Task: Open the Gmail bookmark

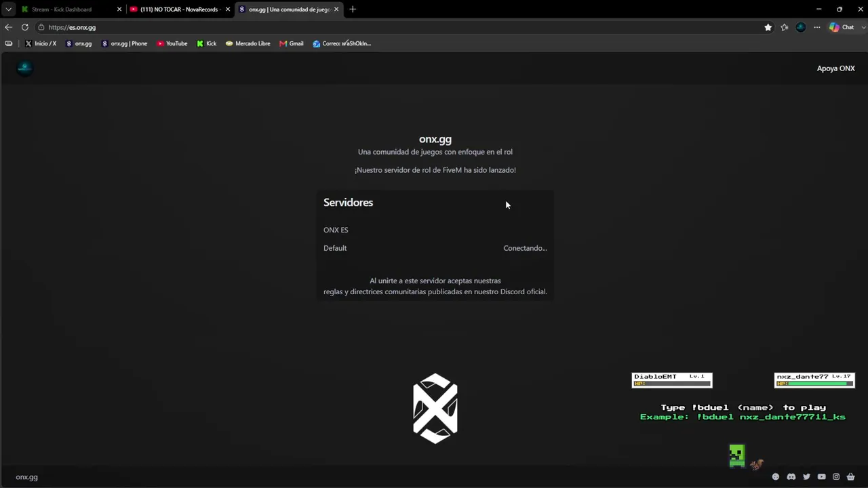Action: pyautogui.click(x=292, y=43)
